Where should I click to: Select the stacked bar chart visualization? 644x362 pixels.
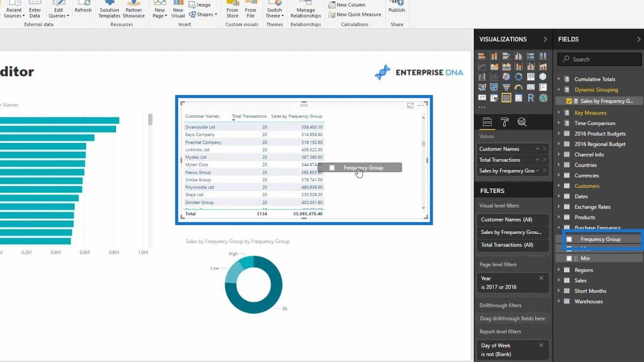pyautogui.click(x=482, y=56)
